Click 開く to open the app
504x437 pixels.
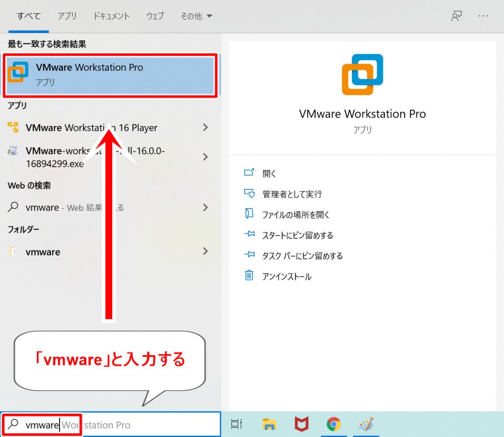[269, 173]
